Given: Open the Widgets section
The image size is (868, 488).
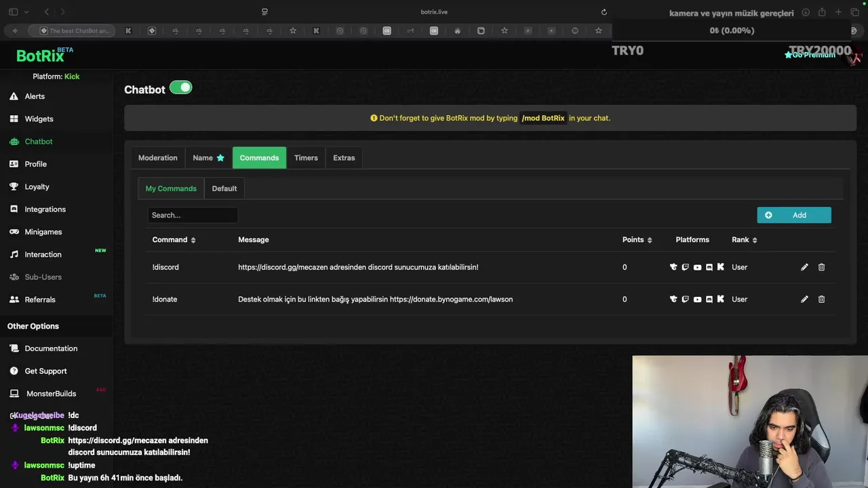Looking at the screenshot, I should pyautogui.click(x=39, y=119).
